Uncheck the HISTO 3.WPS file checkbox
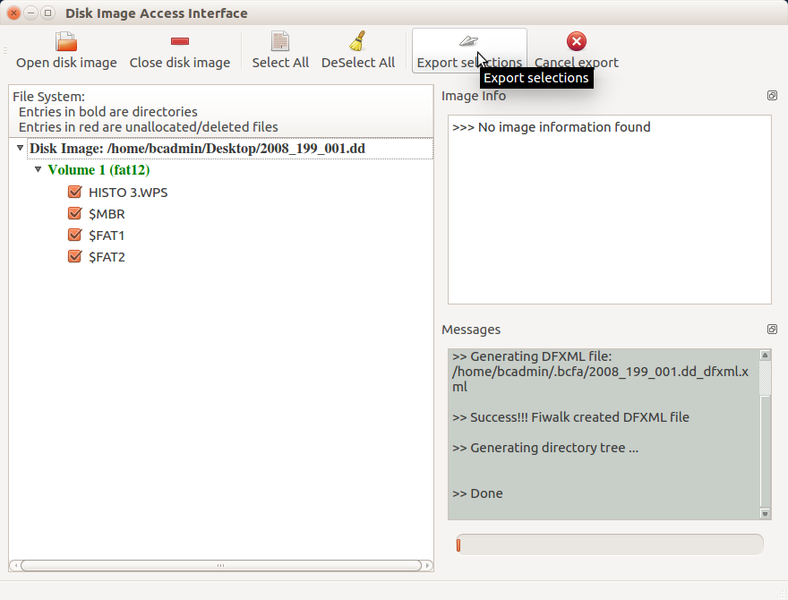788x600 pixels. (x=74, y=192)
